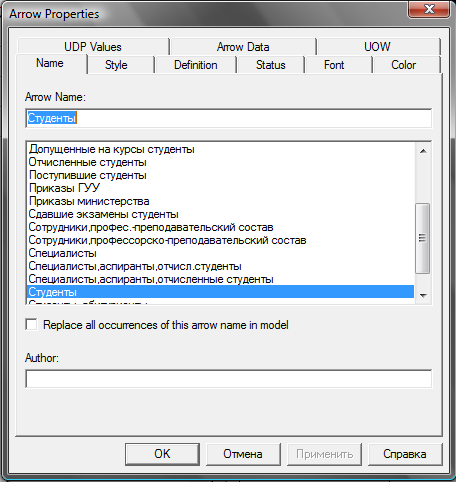Open the UOW tab
Screen dimensions: 456x482
click(377, 47)
